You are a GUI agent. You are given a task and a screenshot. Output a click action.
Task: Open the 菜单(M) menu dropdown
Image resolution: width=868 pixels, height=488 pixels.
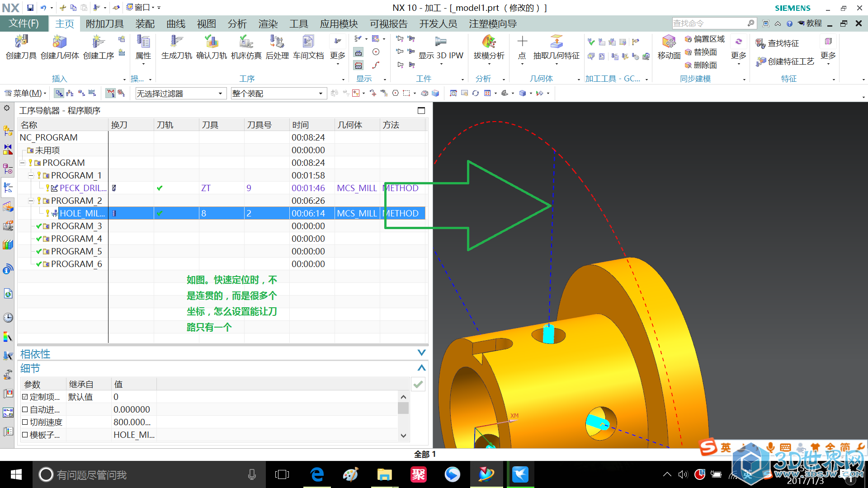point(26,93)
